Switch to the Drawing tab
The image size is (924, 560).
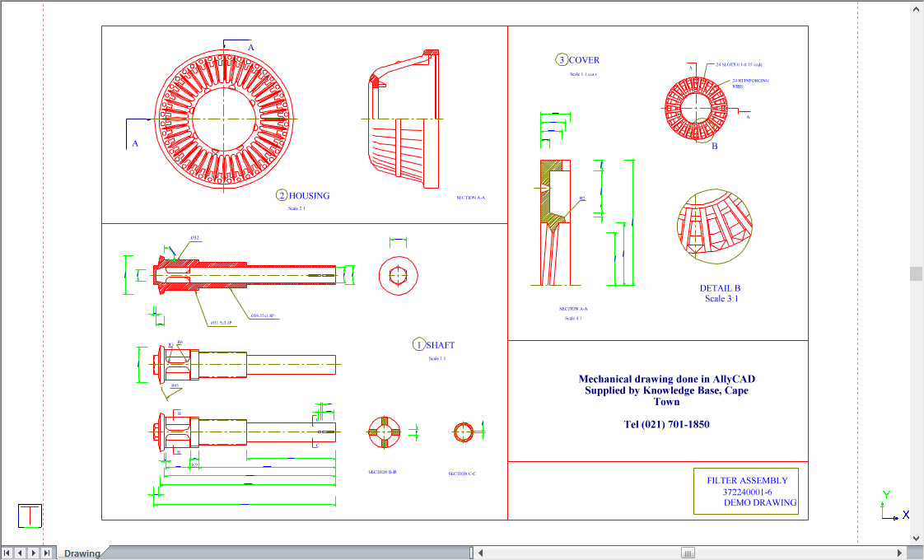[x=82, y=553]
